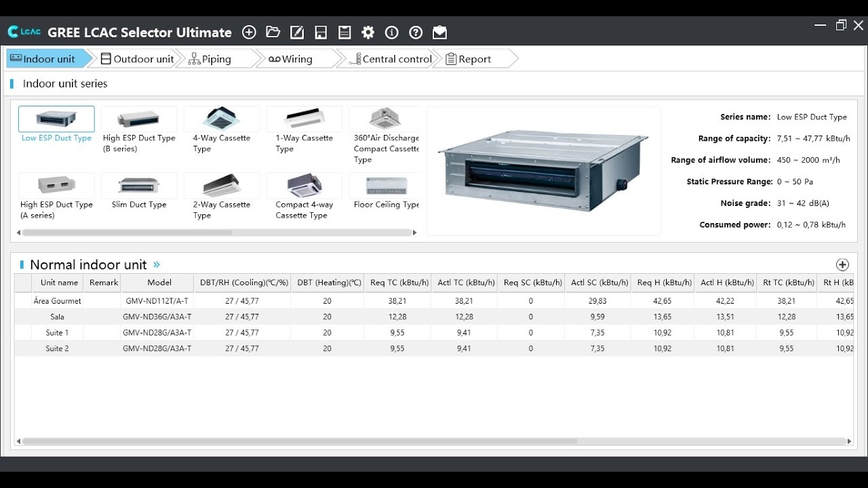Choose the 4-Way Cassette Type unit

pos(222,130)
